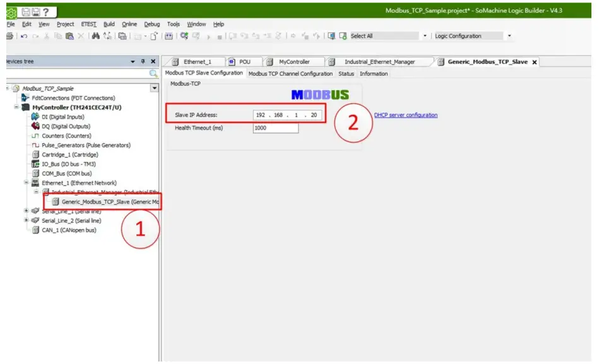The image size is (599, 364).
Task: Click the Logout monitor icon before Select All
Action: point(343,36)
